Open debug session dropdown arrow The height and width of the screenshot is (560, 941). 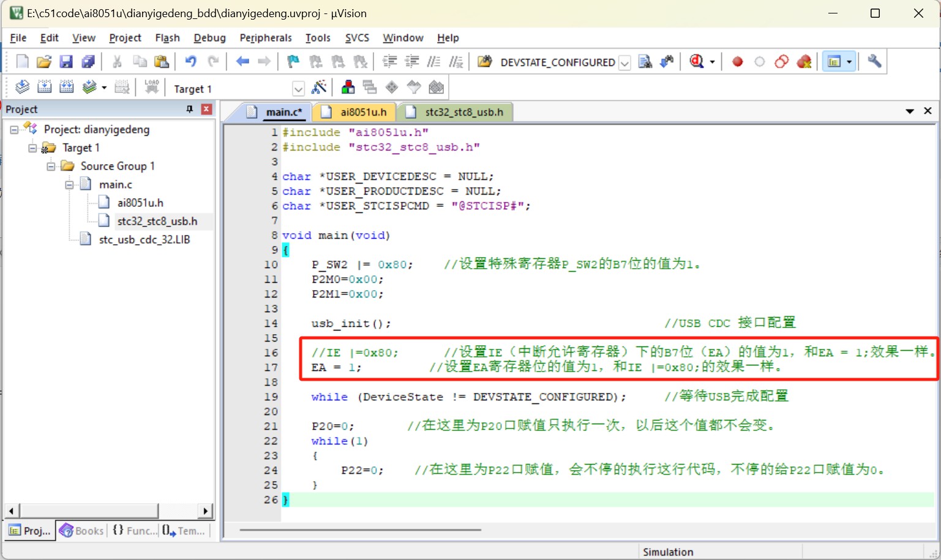712,62
